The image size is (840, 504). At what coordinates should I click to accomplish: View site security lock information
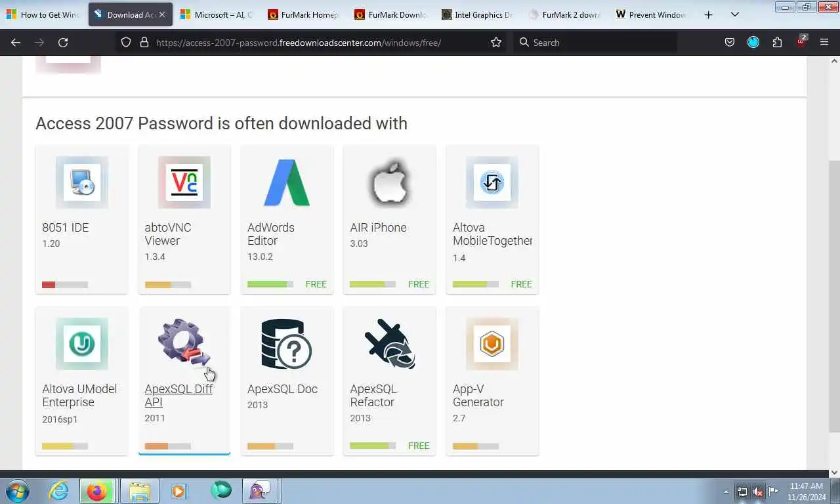(144, 42)
